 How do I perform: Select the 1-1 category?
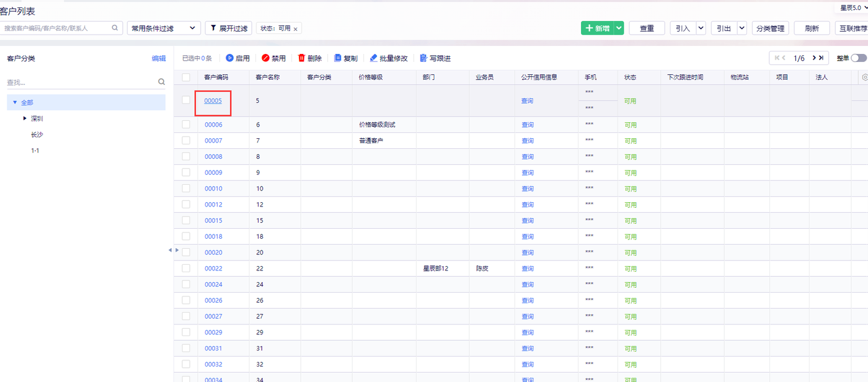coord(35,151)
